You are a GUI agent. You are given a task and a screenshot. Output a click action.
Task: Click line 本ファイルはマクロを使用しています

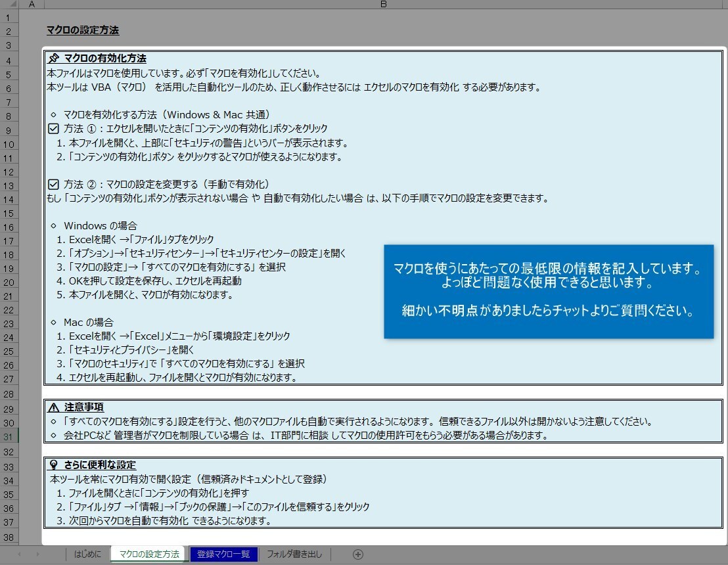184,73
